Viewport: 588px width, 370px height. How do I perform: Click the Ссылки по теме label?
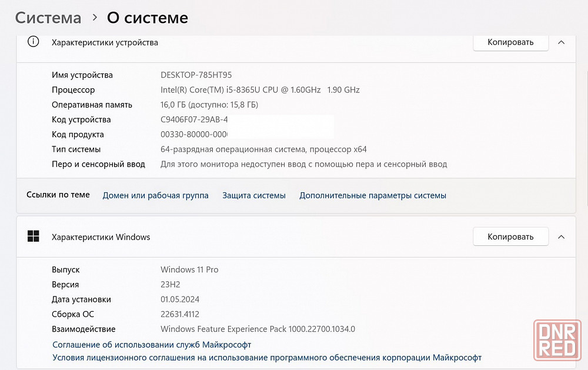[x=58, y=195]
